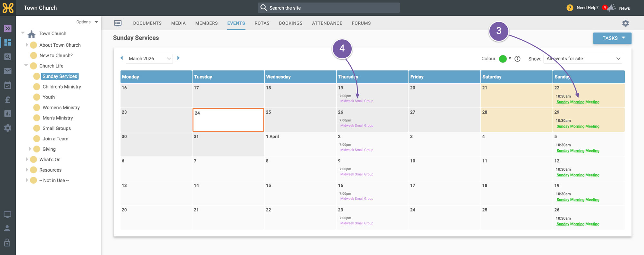The image size is (644, 255).
Task: Click the Search the site field
Action: point(328,8)
